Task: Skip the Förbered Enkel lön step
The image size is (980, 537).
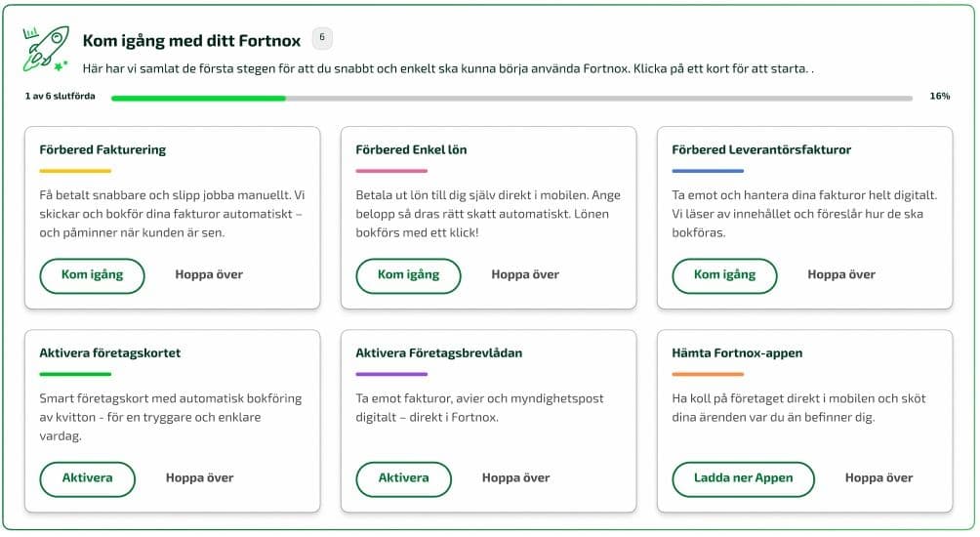Action: pyautogui.click(x=525, y=275)
